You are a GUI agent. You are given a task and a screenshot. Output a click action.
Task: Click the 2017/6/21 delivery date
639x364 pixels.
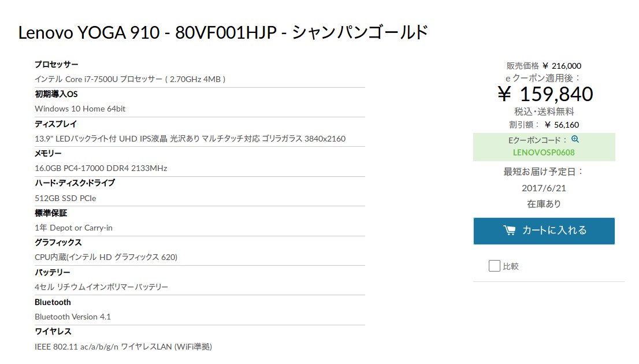pyautogui.click(x=544, y=188)
